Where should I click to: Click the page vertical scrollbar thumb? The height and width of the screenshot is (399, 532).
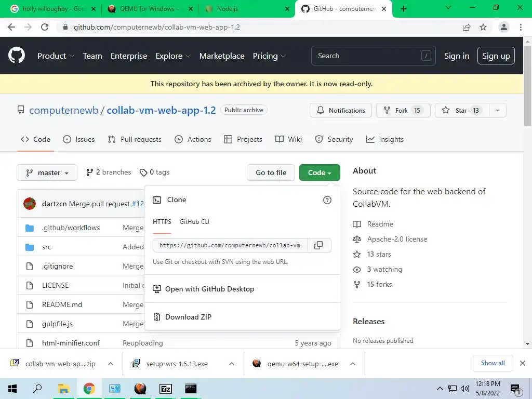[527, 85]
